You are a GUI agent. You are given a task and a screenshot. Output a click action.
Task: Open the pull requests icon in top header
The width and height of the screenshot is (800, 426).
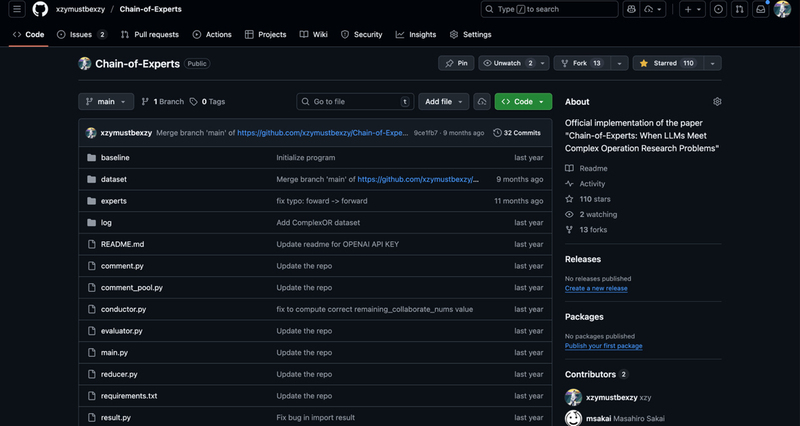pos(739,9)
